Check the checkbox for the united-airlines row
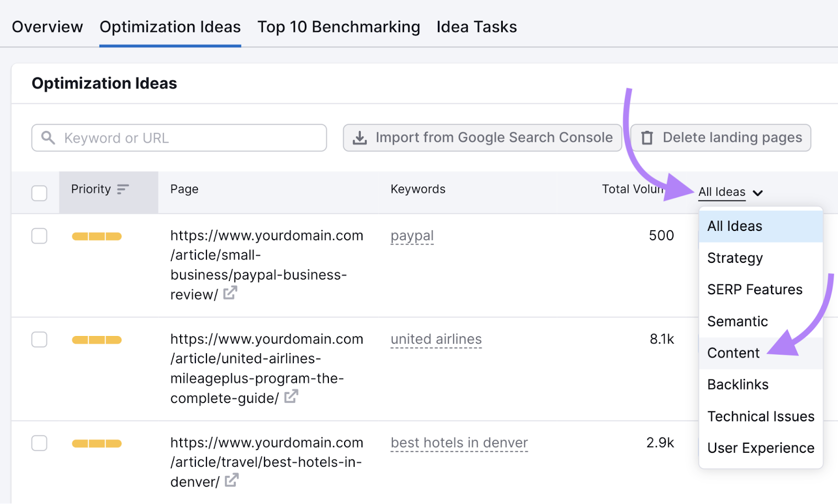Screen dimensions: 838x504 (39, 340)
